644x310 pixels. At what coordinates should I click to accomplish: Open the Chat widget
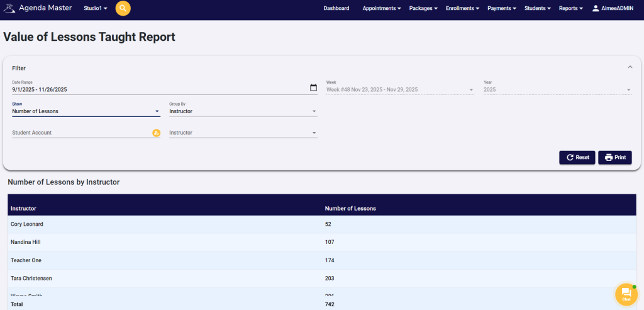626,294
